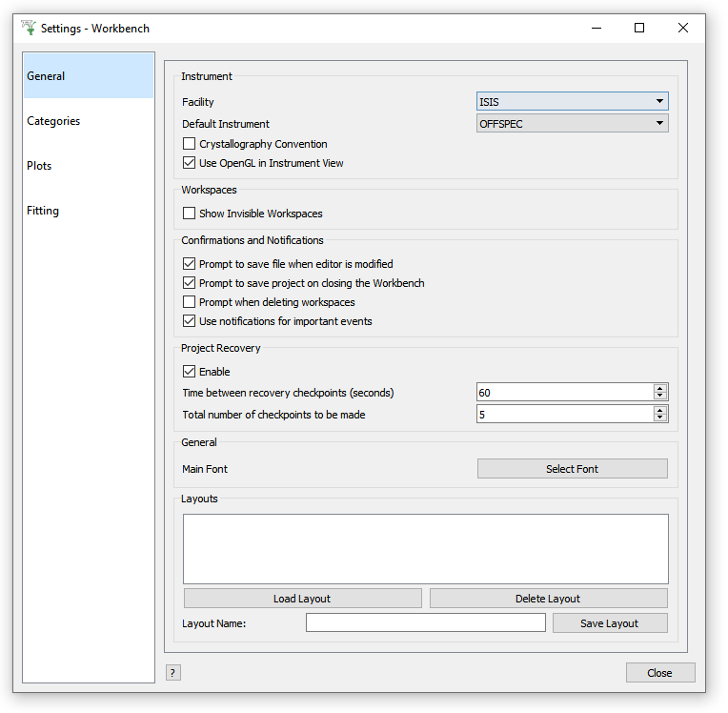Click the help question mark button
The image size is (728, 713).
pyautogui.click(x=172, y=673)
